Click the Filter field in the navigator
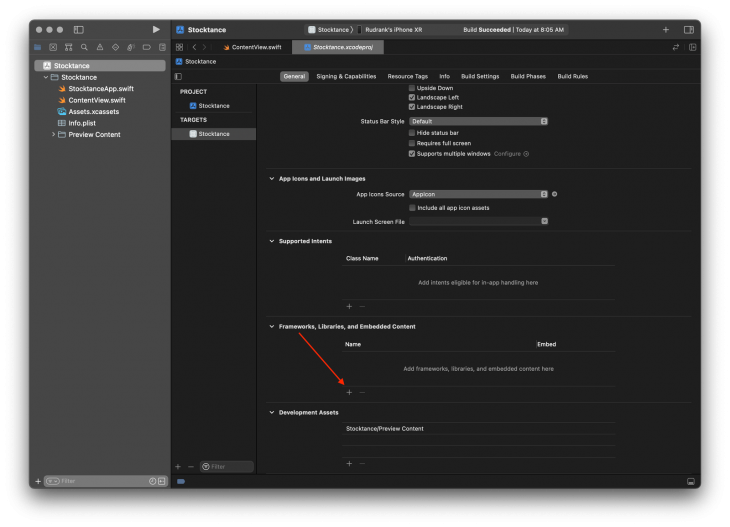The image size is (730, 527). (x=100, y=481)
